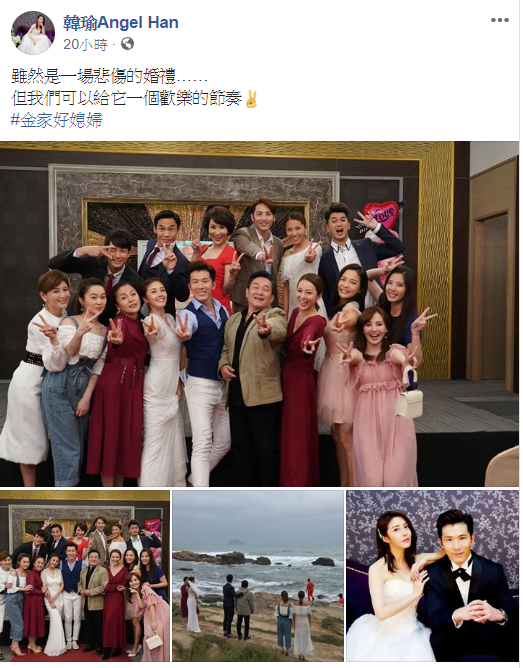Follow the #金家好媳婦 hashtag
This screenshot has height=668, width=523.
tap(57, 120)
